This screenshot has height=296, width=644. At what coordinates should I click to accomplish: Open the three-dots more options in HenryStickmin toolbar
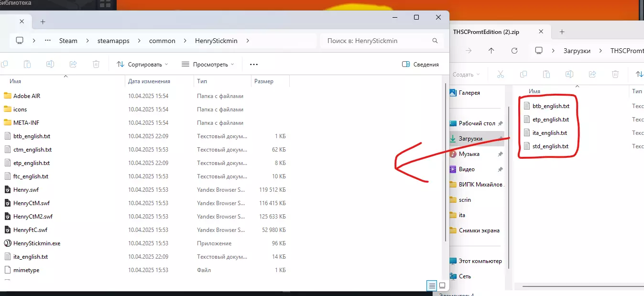point(254,64)
